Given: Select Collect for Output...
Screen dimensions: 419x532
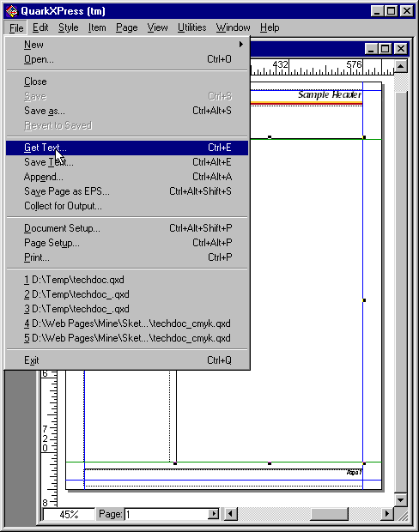Looking at the screenshot, I should click(x=127, y=206).
